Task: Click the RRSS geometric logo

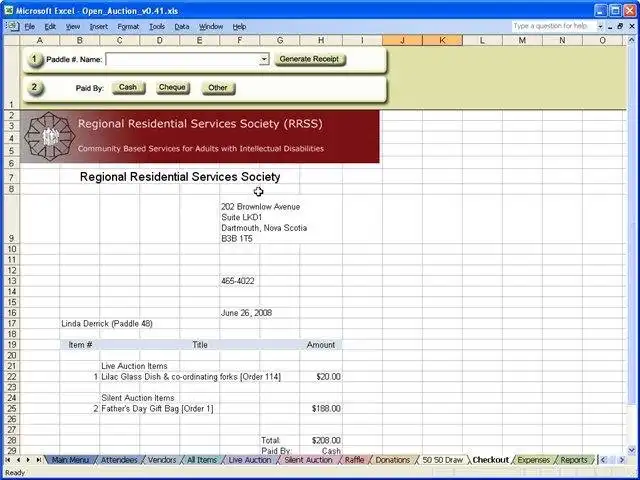Action: coord(49,136)
